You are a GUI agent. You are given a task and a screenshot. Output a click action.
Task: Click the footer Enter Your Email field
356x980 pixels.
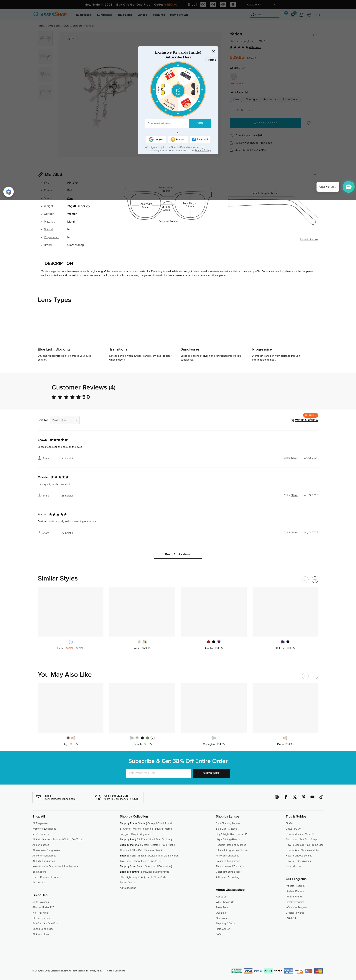(158, 773)
